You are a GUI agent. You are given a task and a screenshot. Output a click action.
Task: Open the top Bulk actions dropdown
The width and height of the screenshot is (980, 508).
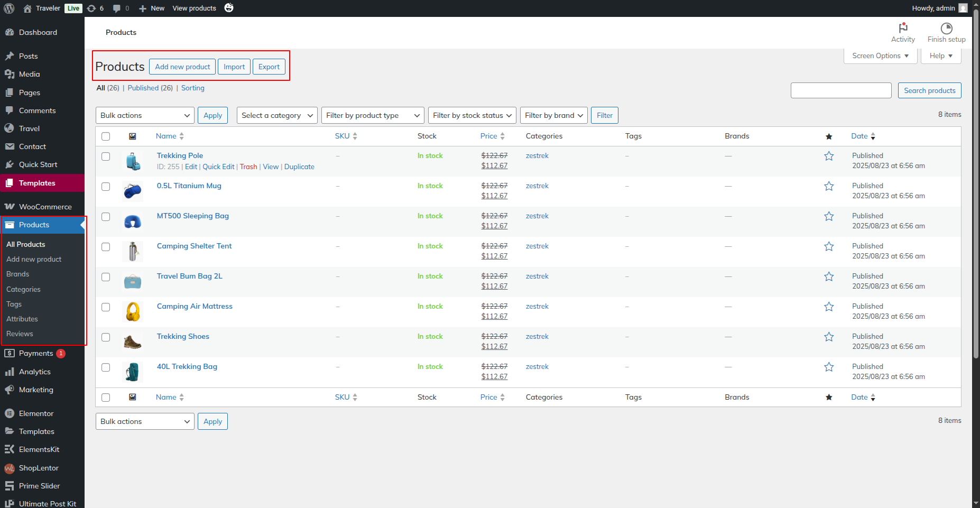pos(145,115)
